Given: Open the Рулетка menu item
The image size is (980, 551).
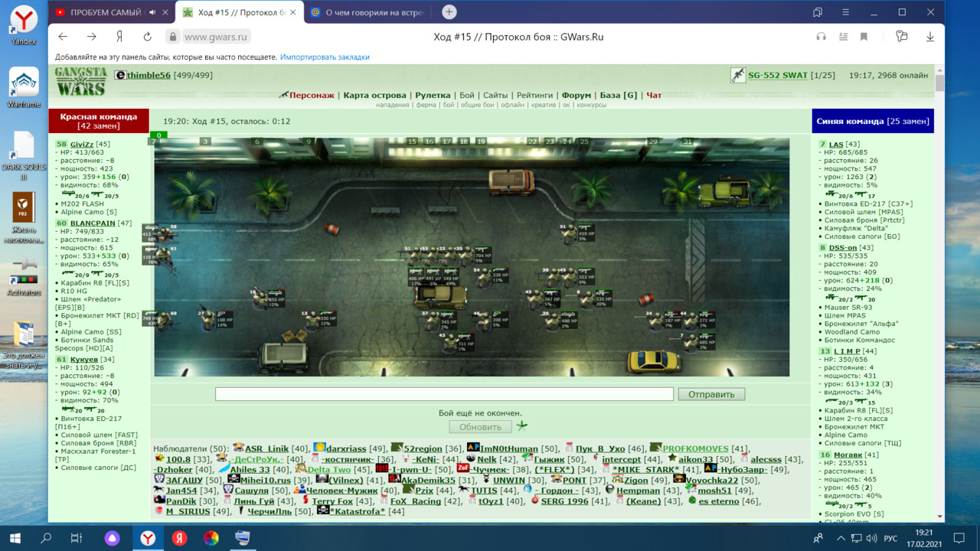Looking at the screenshot, I should click(433, 96).
